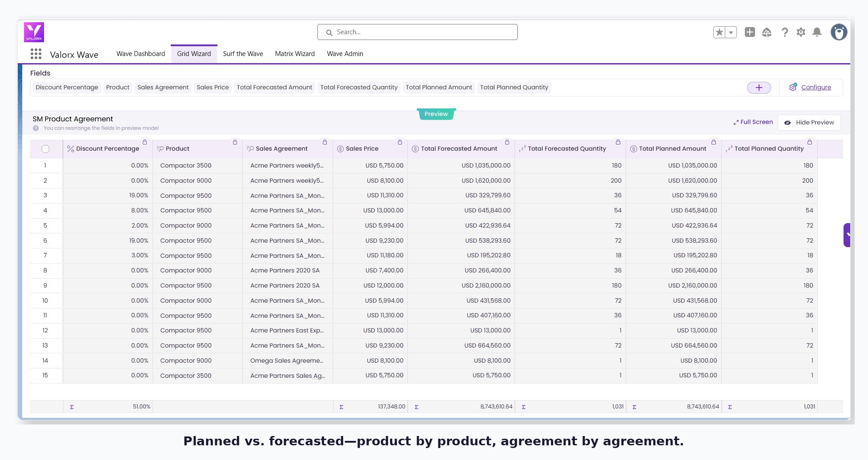Screen dimensions: 868x460
Task: Open the favorites star icon
Action: (719, 32)
